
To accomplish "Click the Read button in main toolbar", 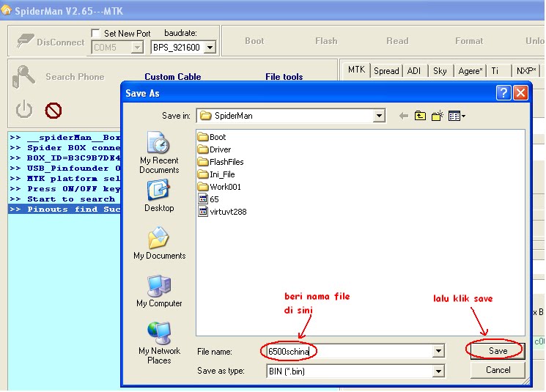I will [x=397, y=41].
